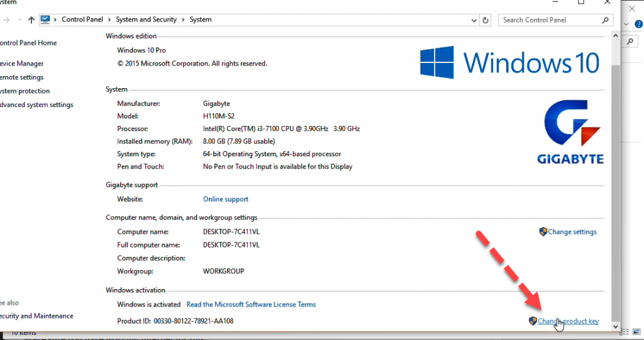644x340 pixels.
Task: Expand the chevron after Control Panel breadcrumb
Action: click(x=109, y=20)
